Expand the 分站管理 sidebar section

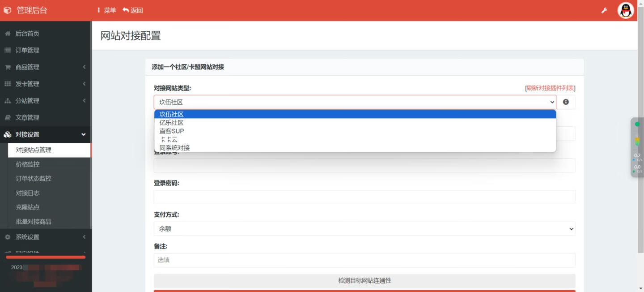[x=45, y=101]
